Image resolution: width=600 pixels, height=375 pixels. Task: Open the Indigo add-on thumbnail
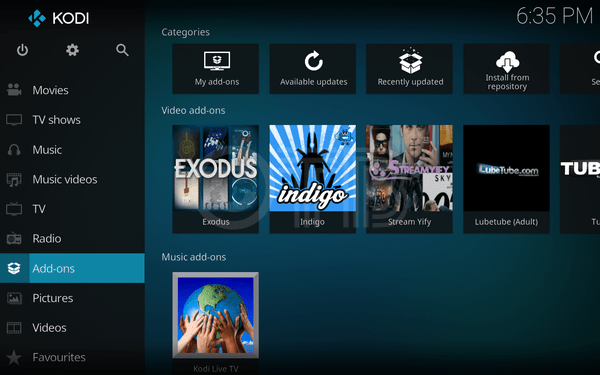click(x=313, y=179)
